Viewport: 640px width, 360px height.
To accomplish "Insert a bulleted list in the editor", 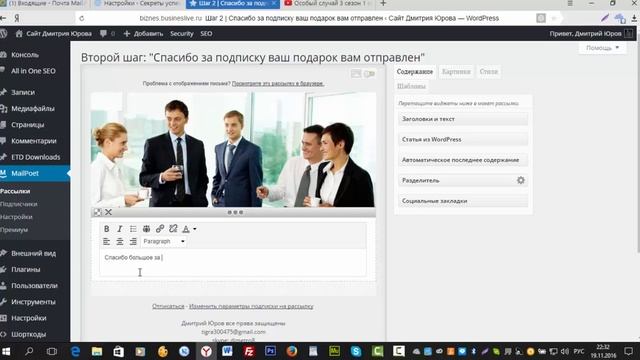I will 133,229.
